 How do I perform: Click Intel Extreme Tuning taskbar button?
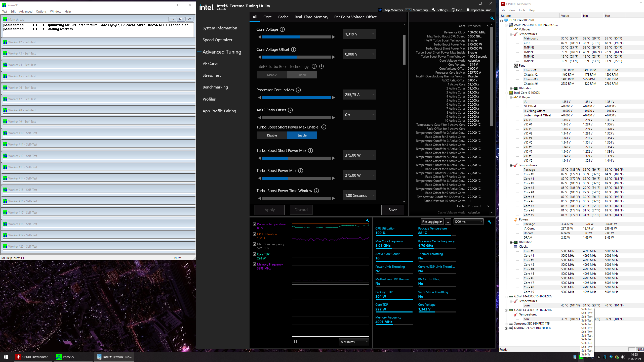pos(114,357)
